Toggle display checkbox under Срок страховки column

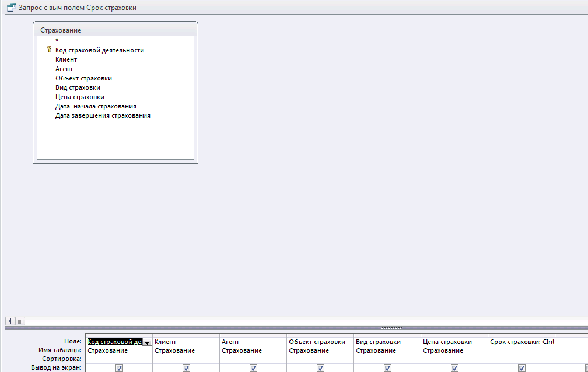[521, 368]
